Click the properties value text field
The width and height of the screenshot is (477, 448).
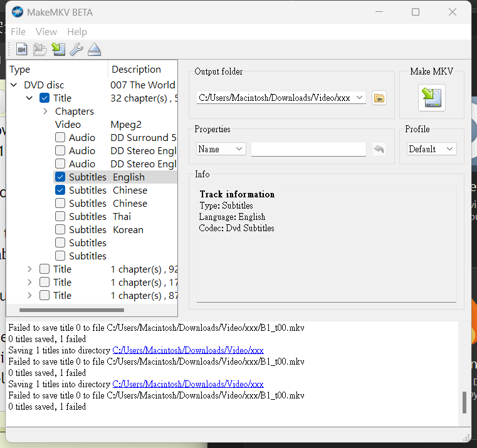pos(308,149)
